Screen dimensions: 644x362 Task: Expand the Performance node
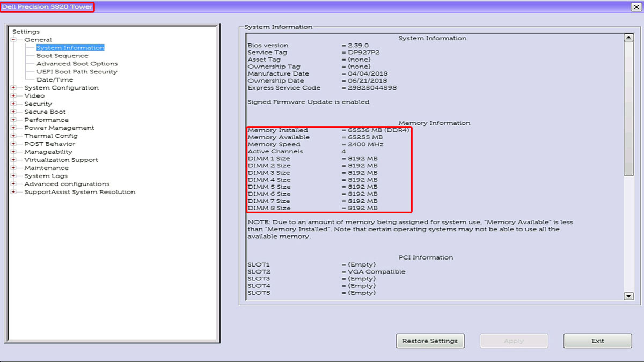(13, 120)
